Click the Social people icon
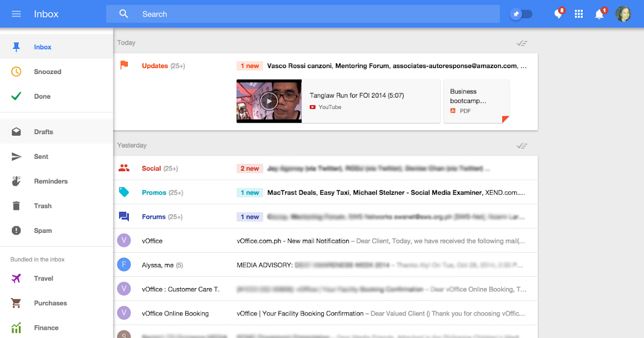The width and height of the screenshot is (644, 338). [x=124, y=168]
